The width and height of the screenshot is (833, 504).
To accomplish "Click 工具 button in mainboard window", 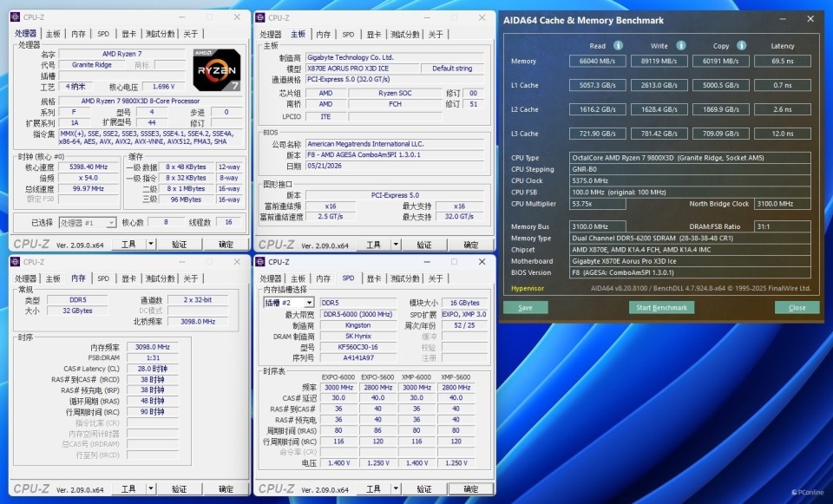I will 373,245.
